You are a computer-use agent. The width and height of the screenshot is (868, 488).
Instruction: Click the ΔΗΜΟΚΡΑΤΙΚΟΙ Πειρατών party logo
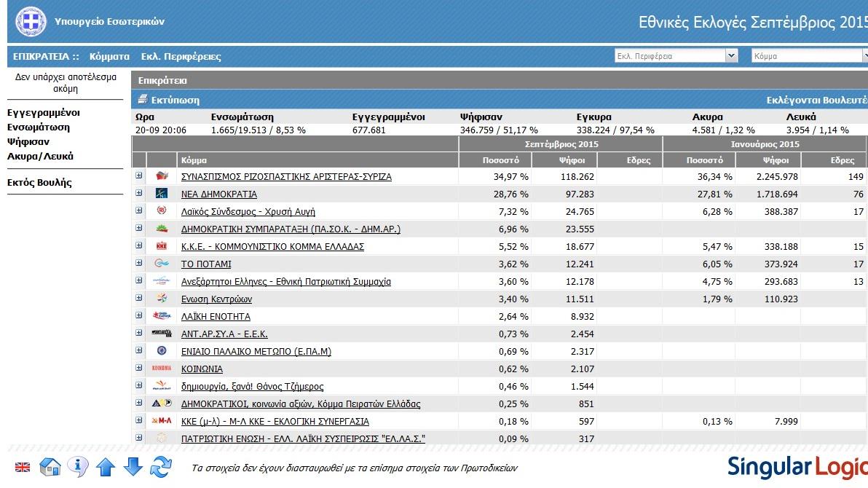coord(162,404)
